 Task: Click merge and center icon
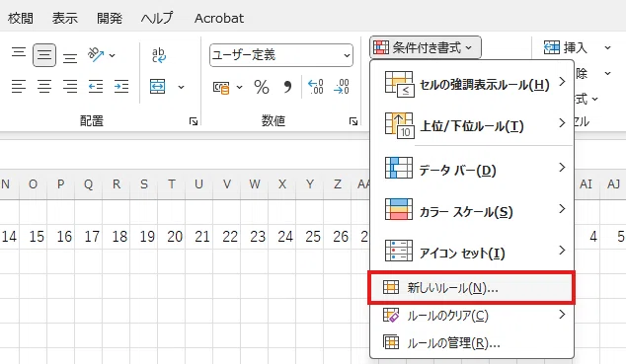pos(158,86)
